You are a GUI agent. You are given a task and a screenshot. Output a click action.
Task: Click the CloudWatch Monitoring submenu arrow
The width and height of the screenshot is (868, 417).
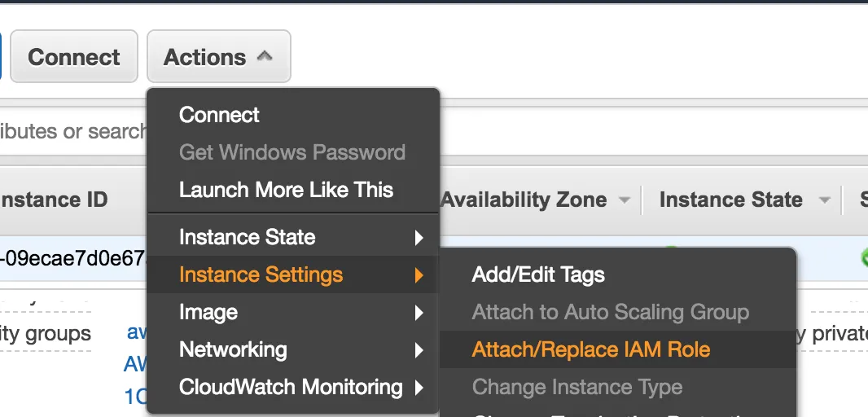coord(419,388)
